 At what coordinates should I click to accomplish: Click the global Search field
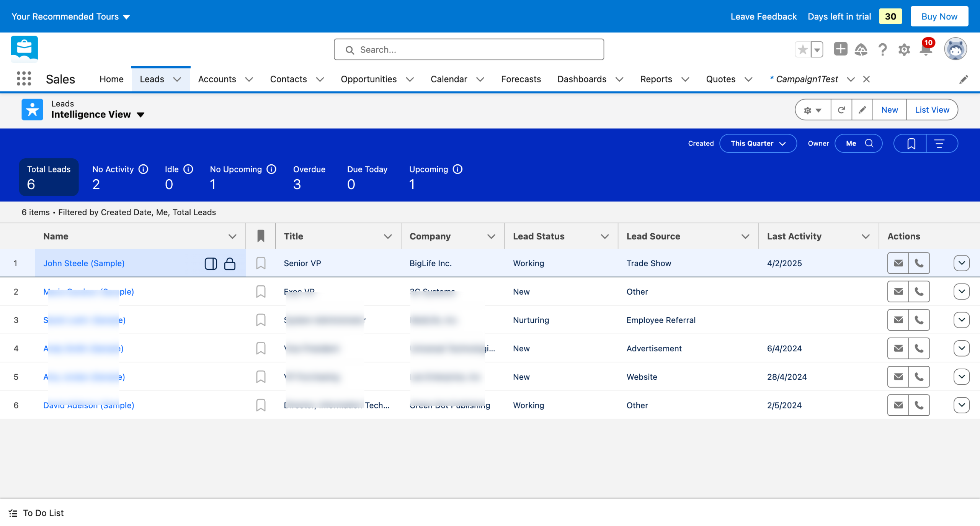(x=469, y=50)
